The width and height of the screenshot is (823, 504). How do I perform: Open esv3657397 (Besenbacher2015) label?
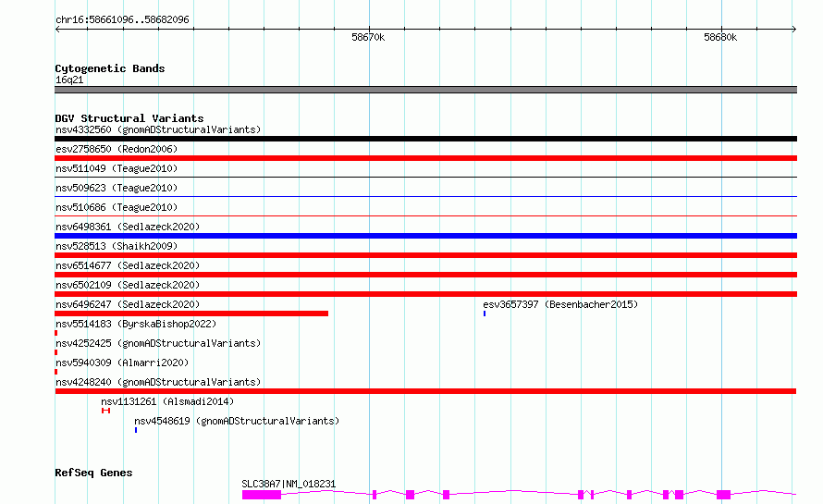(x=560, y=304)
